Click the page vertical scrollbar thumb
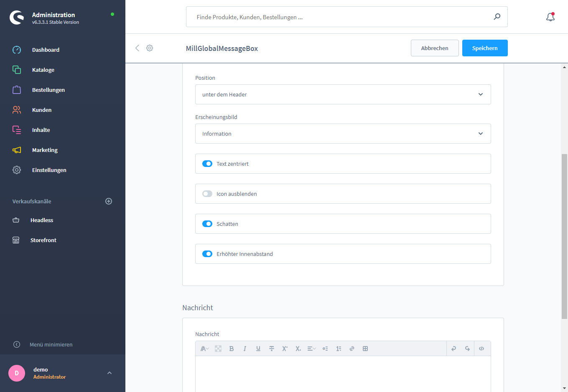 coord(565,236)
